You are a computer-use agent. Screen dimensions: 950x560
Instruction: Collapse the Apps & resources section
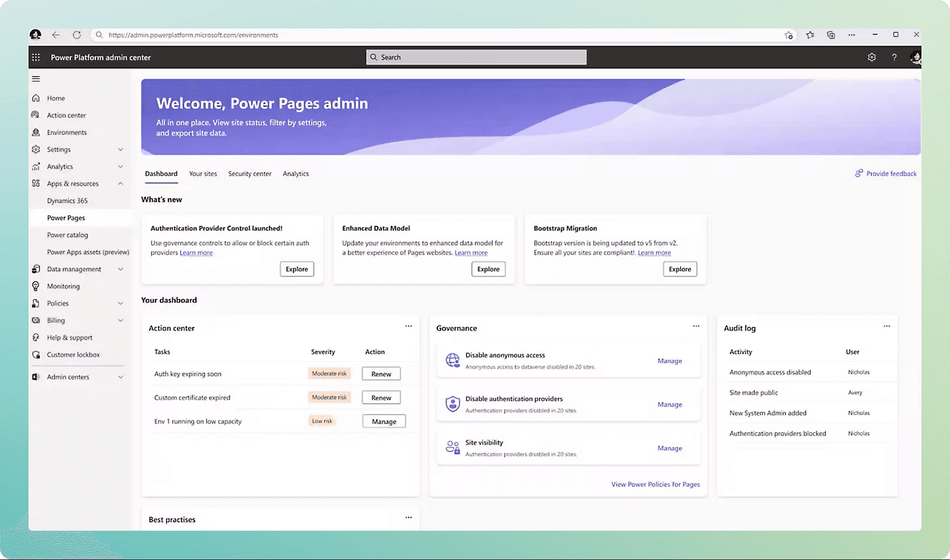tap(120, 184)
